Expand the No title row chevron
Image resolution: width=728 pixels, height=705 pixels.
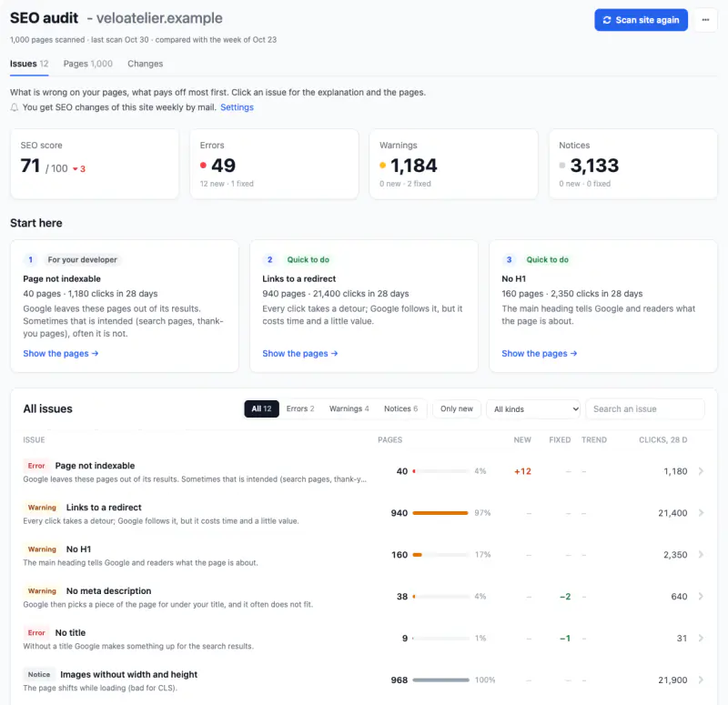(x=701, y=639)
